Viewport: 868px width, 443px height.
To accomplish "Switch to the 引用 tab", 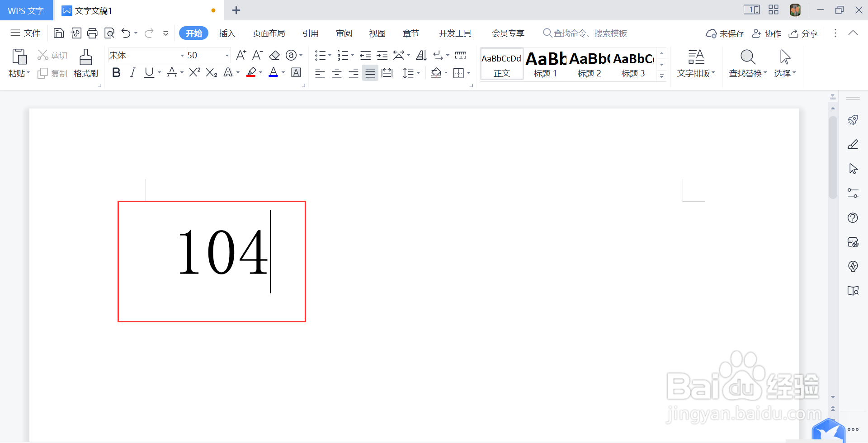I will click(x=311, y=33).
